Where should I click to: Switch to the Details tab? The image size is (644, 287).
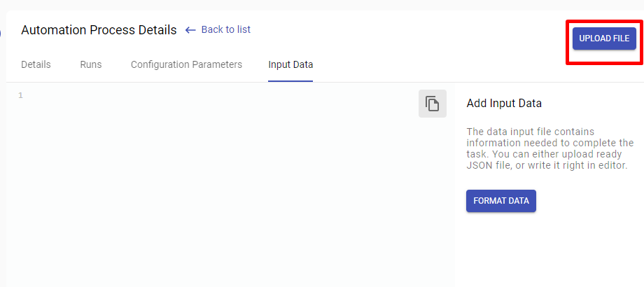[36, 64]
